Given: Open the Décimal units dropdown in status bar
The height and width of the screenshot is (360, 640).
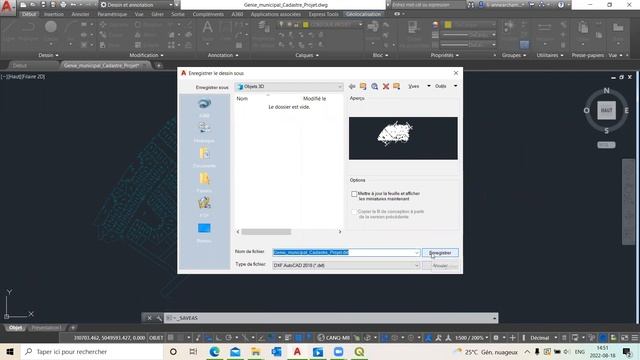Looking at the screenshot, I should [x=543, y=338].
